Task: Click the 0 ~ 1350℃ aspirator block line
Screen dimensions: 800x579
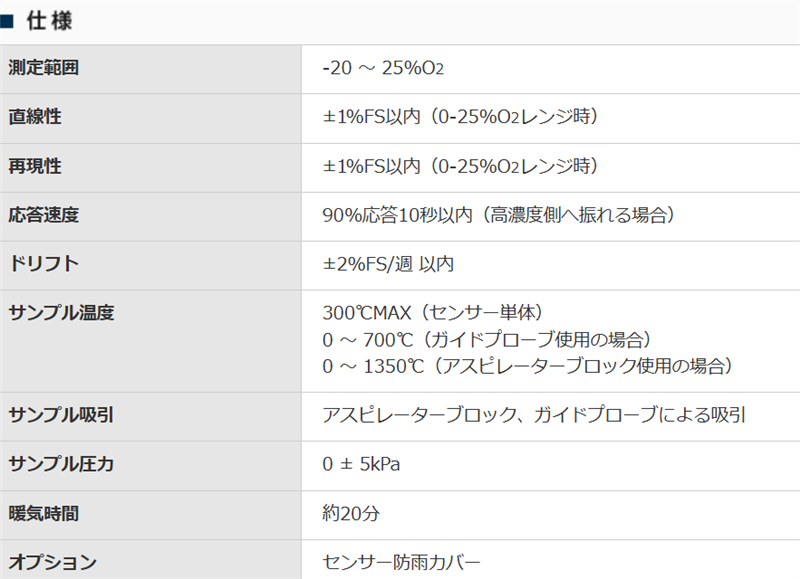Action: coord(529,365)
